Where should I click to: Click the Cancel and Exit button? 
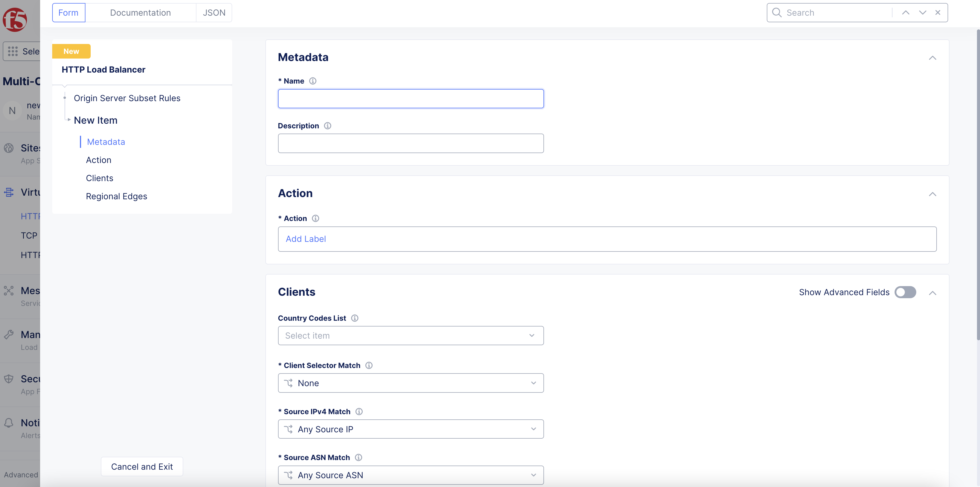point(141,466)
